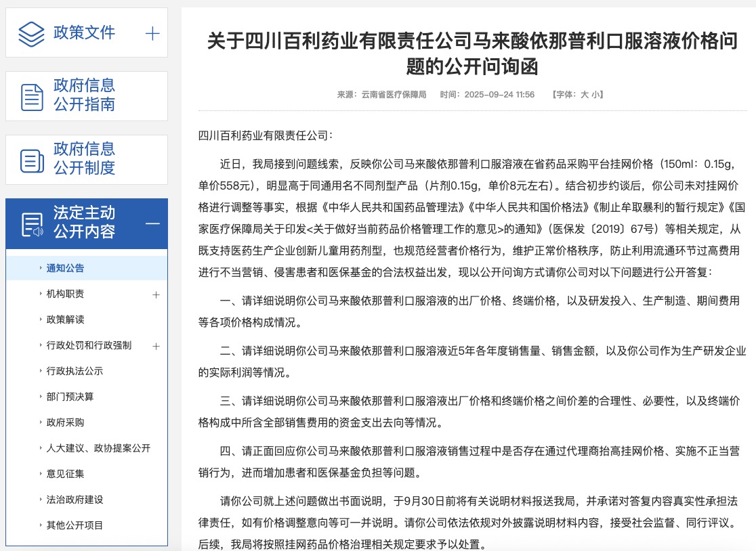756x551 pixels.
Task: Click the source text 云南省医疗保障局
Action: point(394,94)
